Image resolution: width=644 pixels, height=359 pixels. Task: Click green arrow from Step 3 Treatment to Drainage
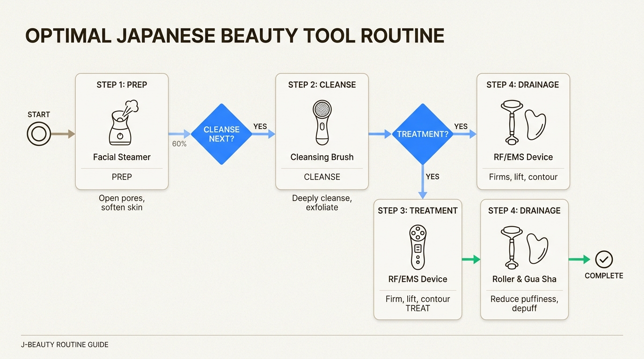(471, 259)
